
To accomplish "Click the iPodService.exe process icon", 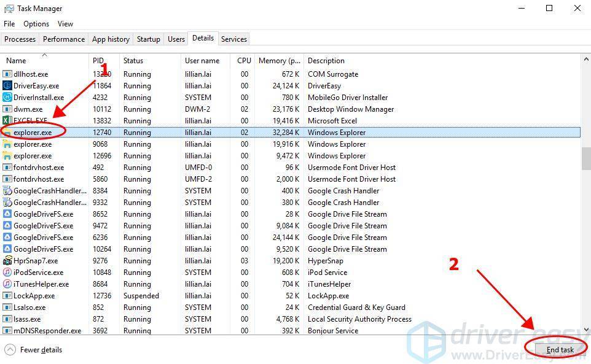I will [x=7, y=273].
